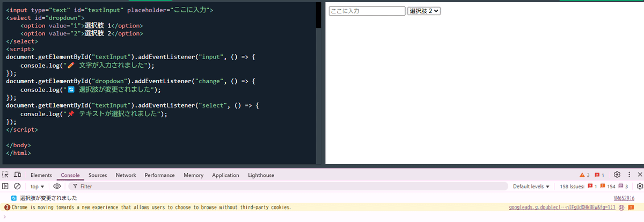This screenshot has width=644, height=222.
Task: Click the <script> tag line in code
Action: pos(20,49)
